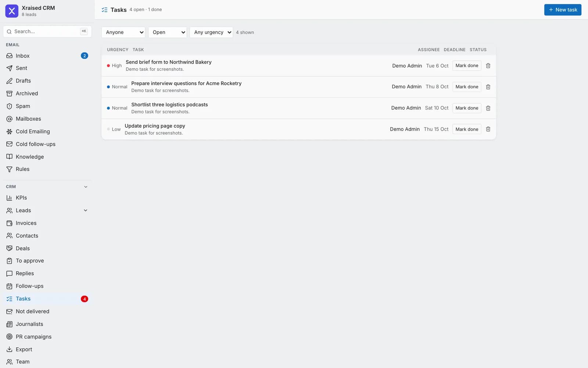This screenshot has width=588, height=368.
Task: Mark Update pricing page copy done
Action: 467,129
